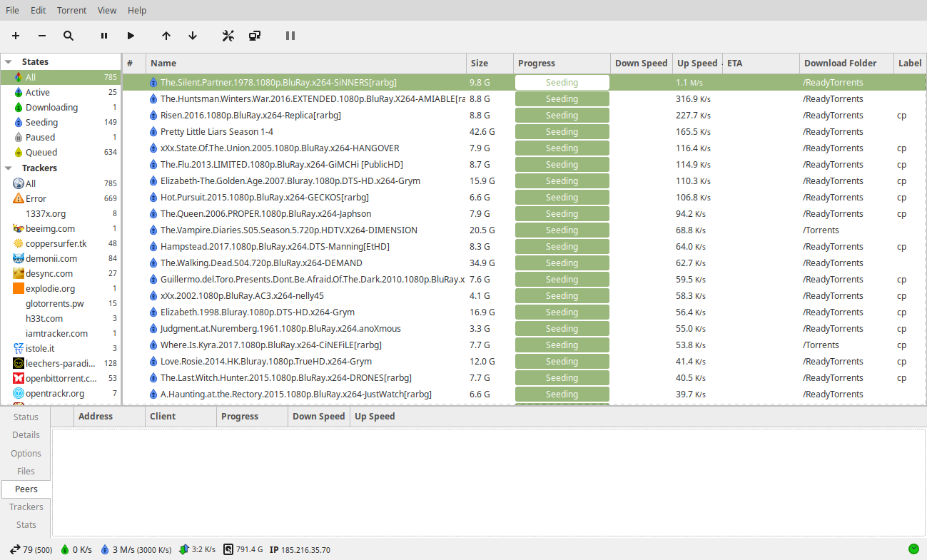Switch to the Details tab
The image size is (927, 560).
26,434
